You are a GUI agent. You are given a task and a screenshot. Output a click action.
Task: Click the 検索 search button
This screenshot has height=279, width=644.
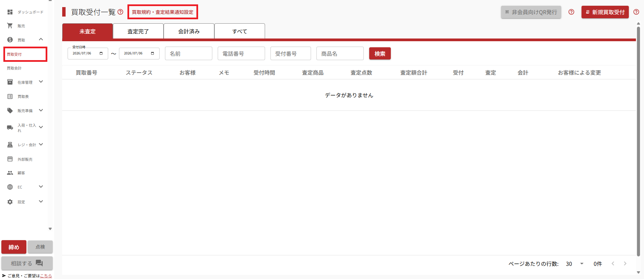tap(380, 54)
